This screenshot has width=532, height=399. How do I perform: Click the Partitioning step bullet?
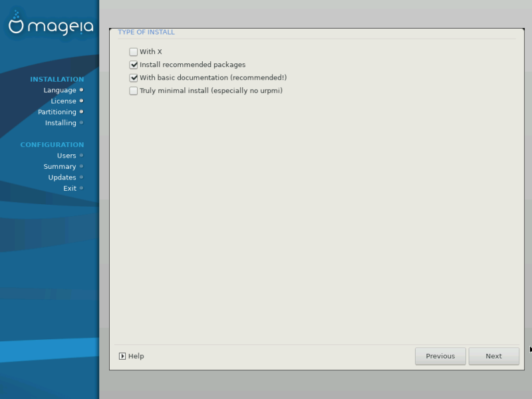[x=81, y=112]
